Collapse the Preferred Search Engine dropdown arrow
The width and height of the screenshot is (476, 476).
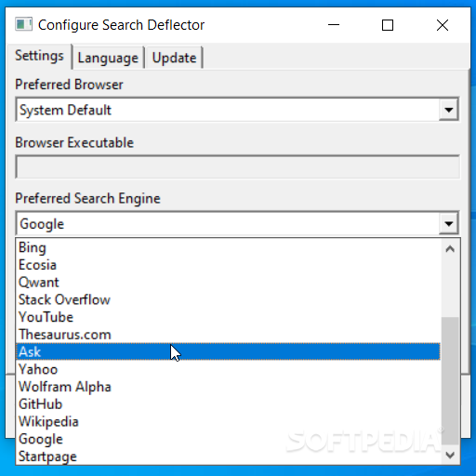coord(448,224)
